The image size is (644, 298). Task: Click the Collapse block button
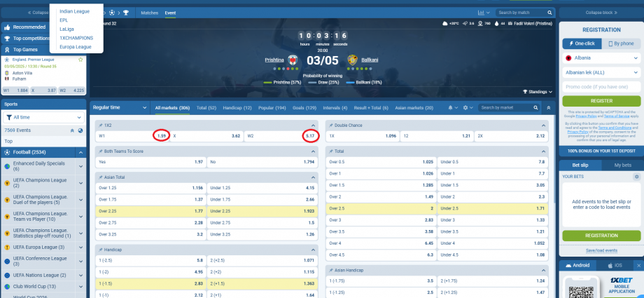pos(601,13)
